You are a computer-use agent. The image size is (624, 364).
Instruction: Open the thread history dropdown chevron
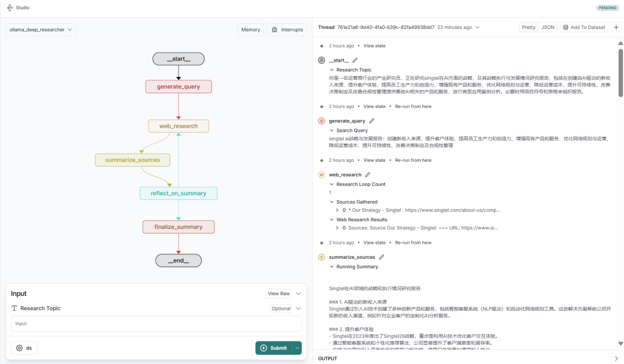pyautogui.click(x=478, y=27)
